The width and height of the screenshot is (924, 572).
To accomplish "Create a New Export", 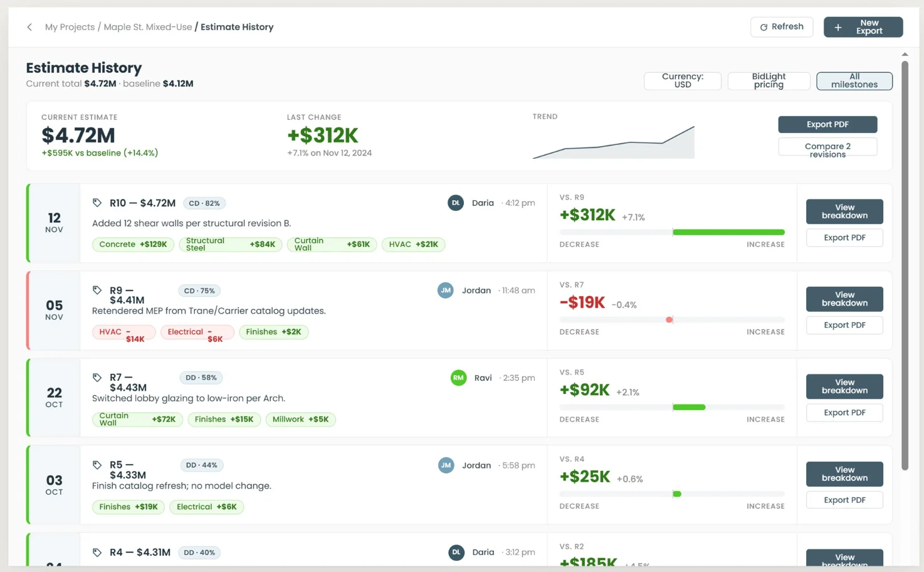I will [x=863, y=27].
